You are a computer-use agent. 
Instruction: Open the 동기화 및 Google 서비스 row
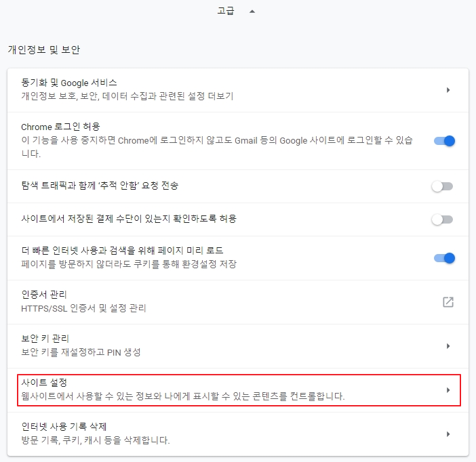(238, 90)
